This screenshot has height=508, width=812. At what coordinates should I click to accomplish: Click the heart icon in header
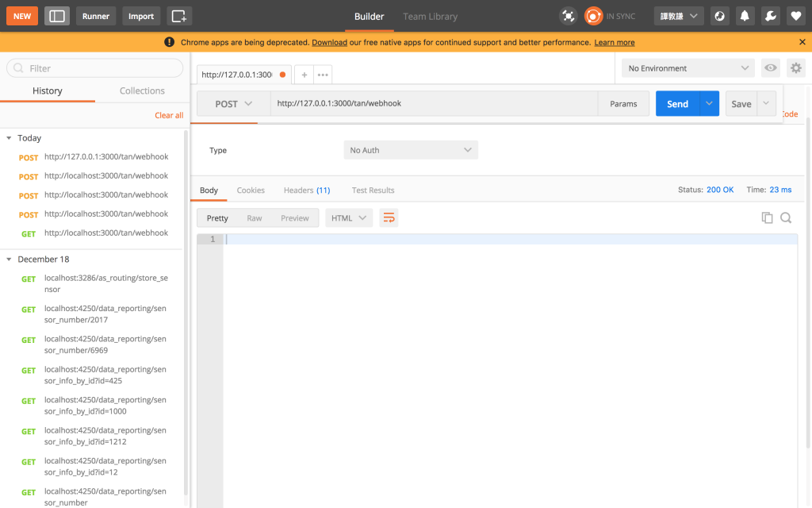point(796,16)
